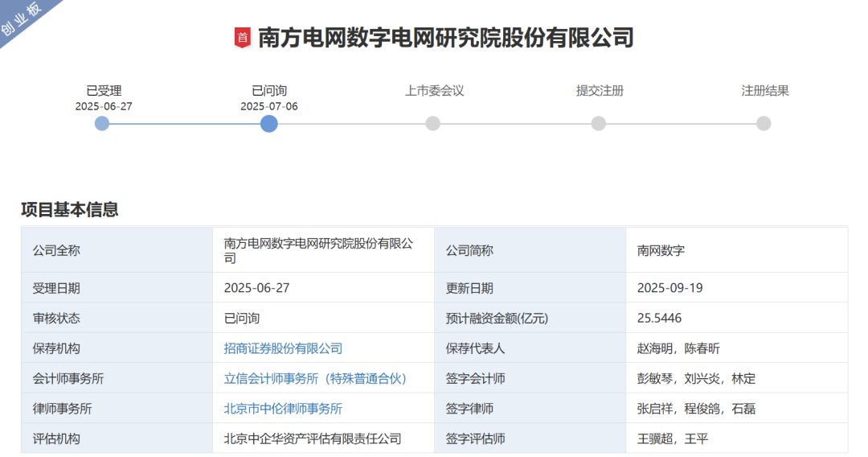868x457 pixels.
Task: Click the 会计师事务所 label cell
Action: 117,378
